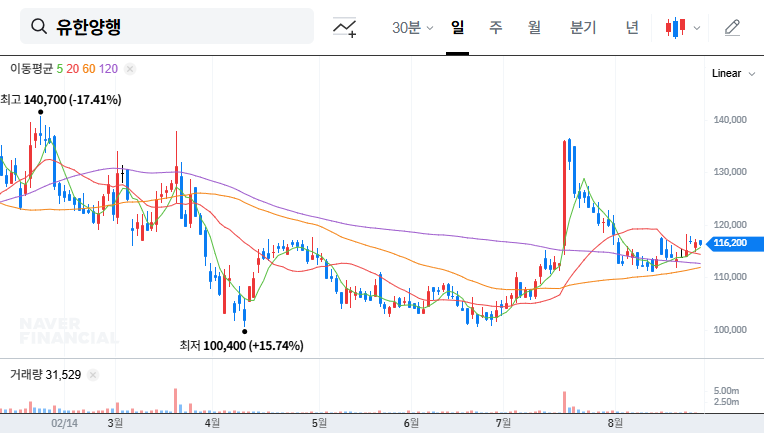
Task: Click the current price tag 116,200
Action: click(x=735, y=243)
